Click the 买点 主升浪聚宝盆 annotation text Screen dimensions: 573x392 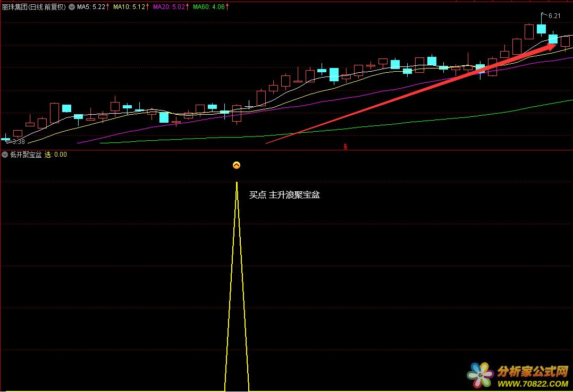point(285,195)
